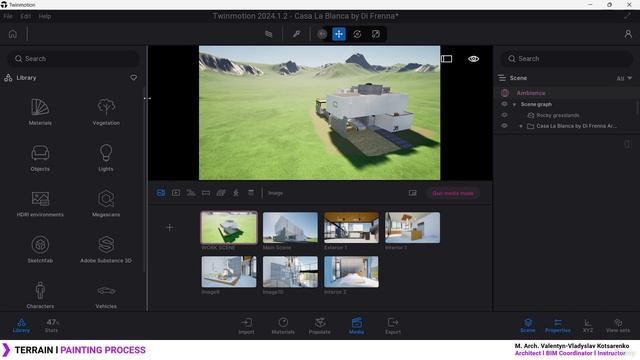Select the Exterior 1 image thumbnail

tap(351, 227)
